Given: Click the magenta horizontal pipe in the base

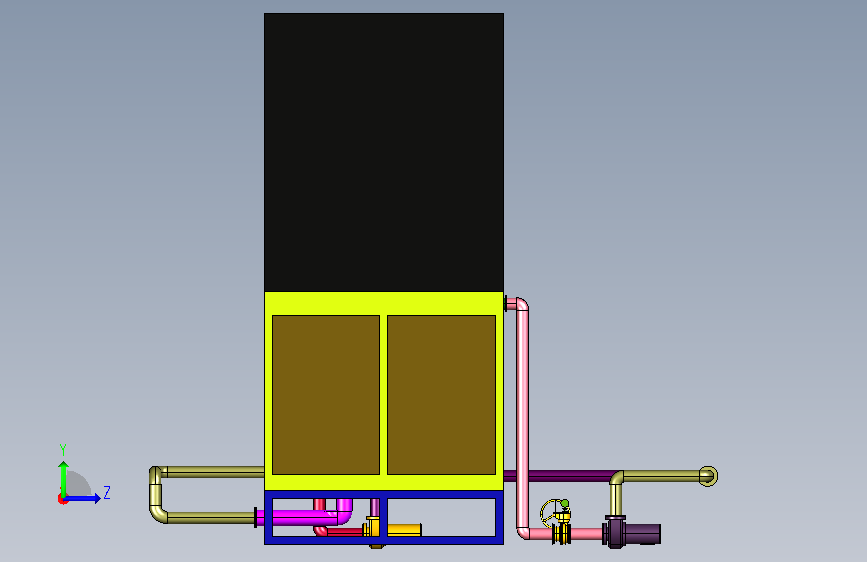Looking at the screenshot, I should [297, 518].
